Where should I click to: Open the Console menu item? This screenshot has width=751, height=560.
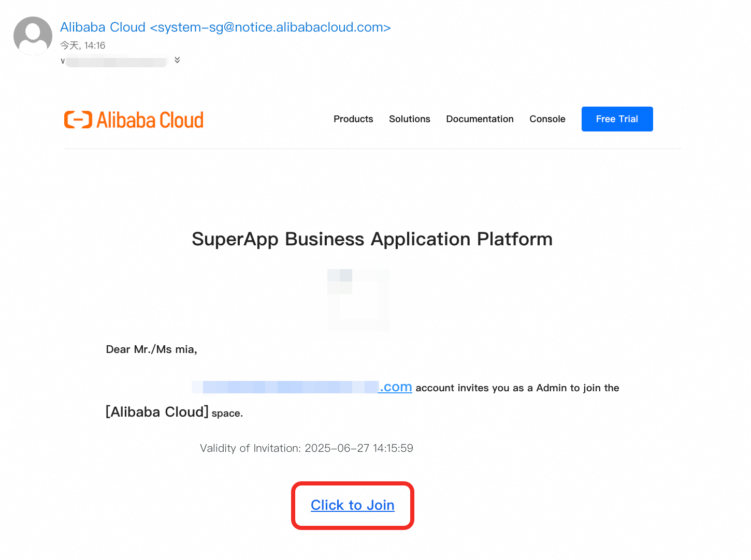click(547, 119)
